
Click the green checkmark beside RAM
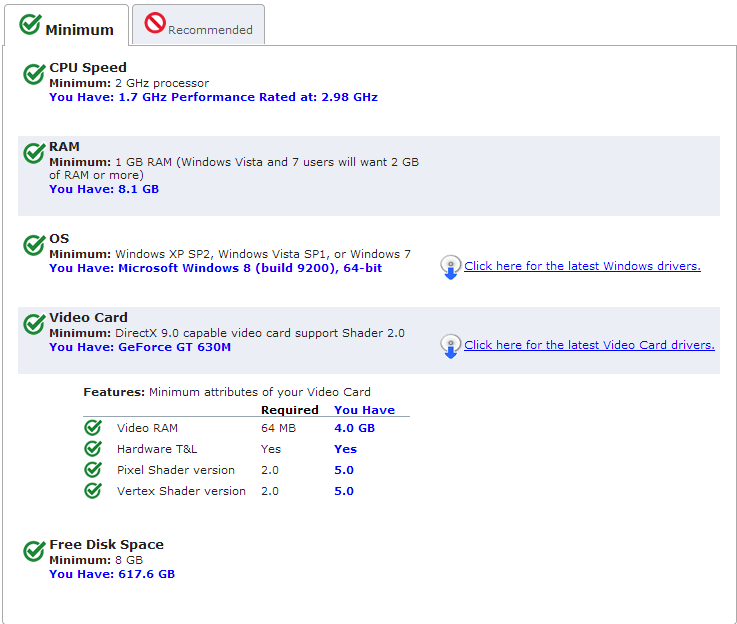tap(34, 153)
